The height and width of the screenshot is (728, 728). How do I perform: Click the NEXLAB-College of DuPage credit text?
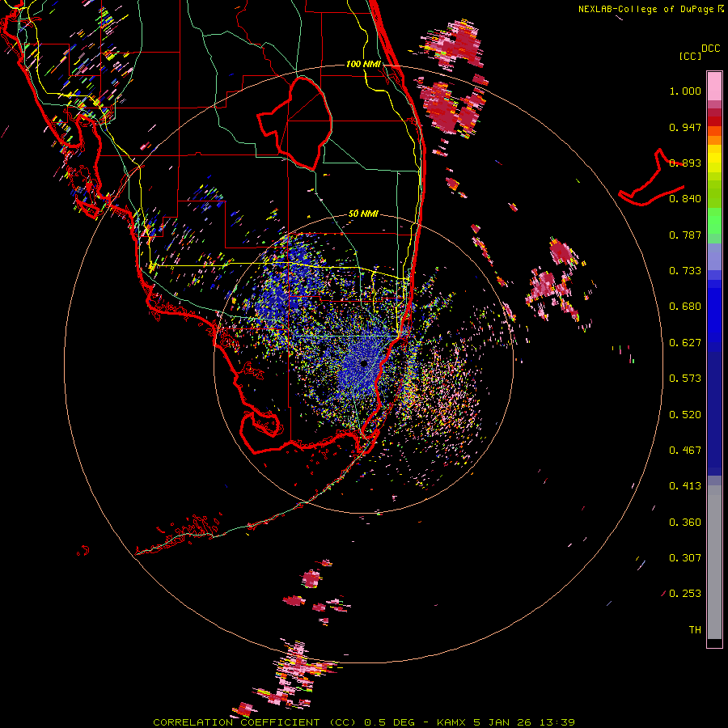tap(646, 9)
